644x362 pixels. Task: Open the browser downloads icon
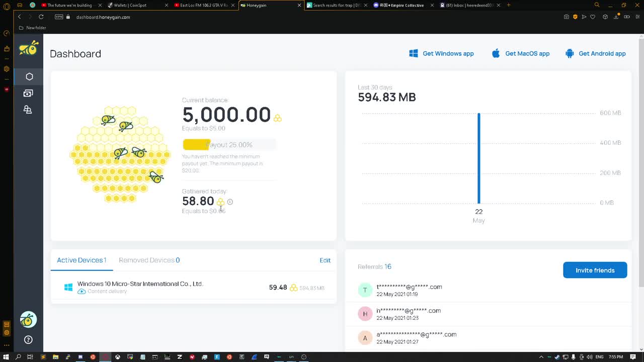point(616,17)
